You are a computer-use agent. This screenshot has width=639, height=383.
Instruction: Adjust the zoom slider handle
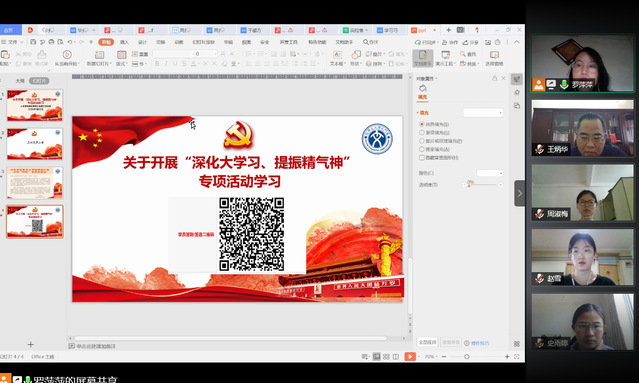coord(467,357)
